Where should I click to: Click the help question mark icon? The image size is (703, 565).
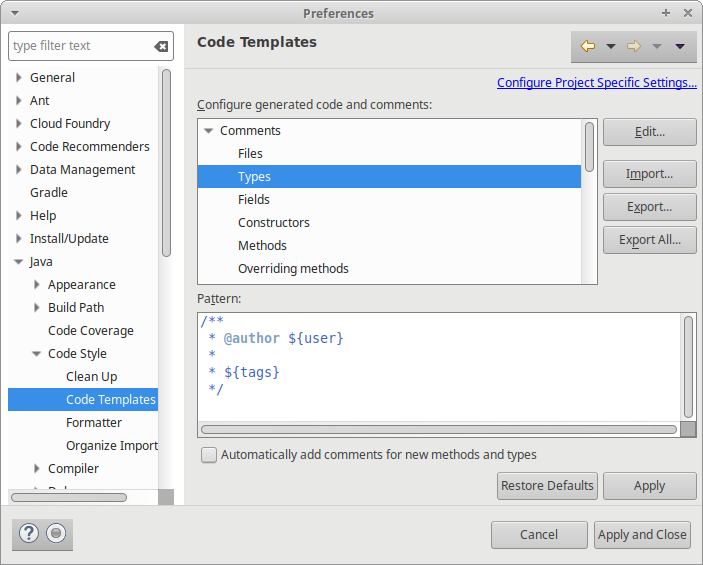[28, 534]
